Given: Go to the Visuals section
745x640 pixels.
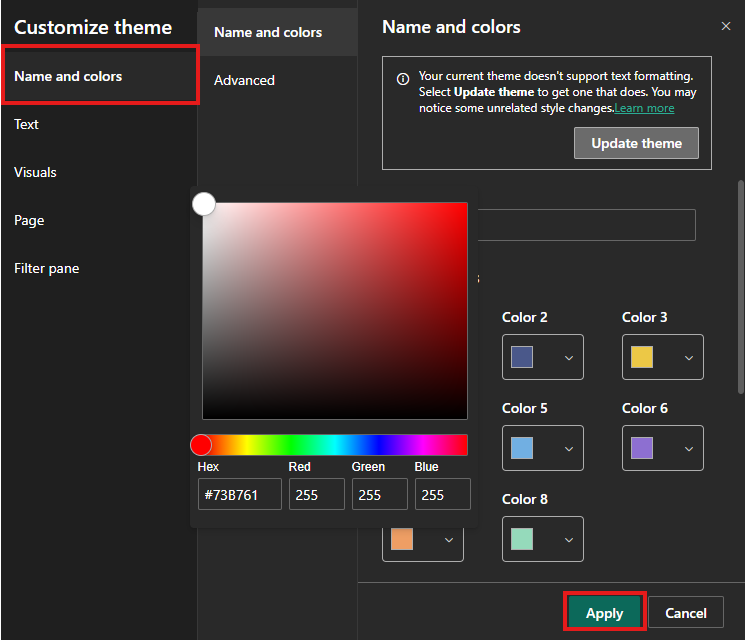Looking at the screenshot, I should (x=35, y=172).
